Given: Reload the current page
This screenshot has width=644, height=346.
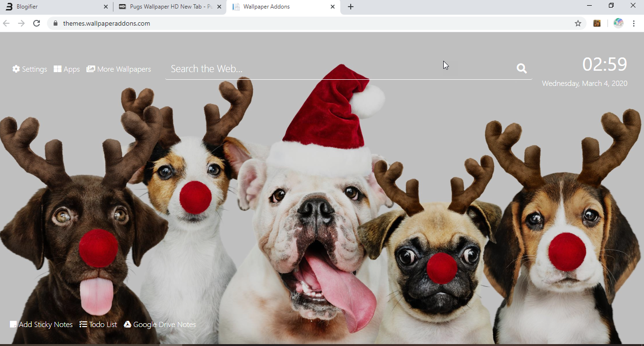Looking at the screenshot, I should [x=37, y=23].
